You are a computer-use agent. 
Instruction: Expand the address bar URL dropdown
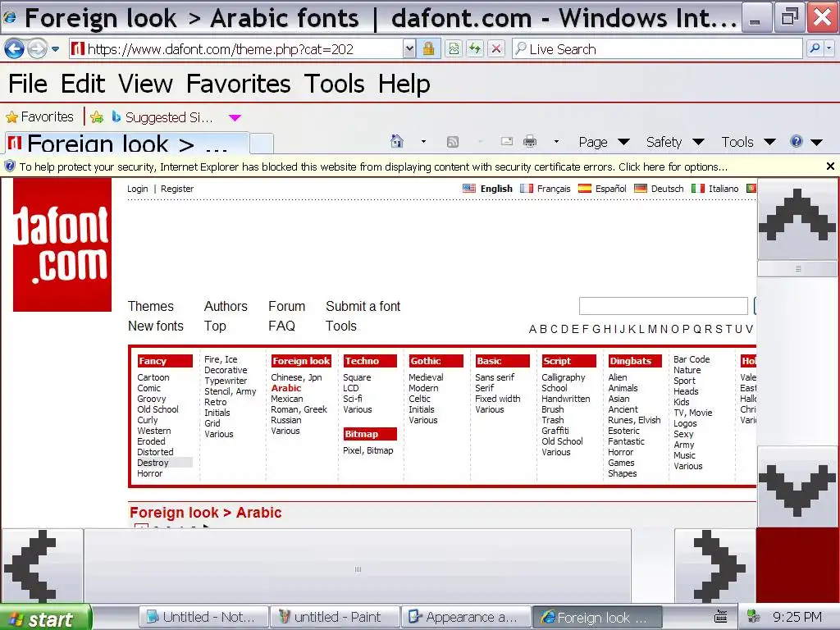tap(409, 49)
